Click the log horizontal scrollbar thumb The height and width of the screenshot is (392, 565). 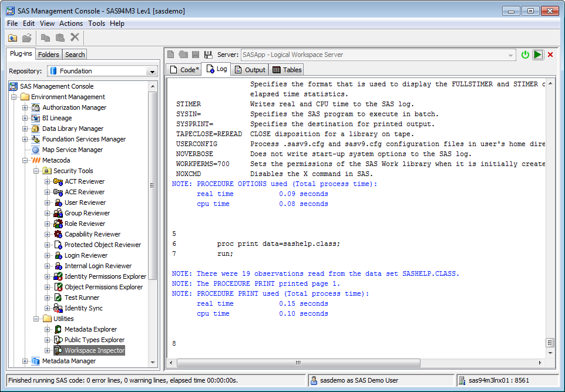click(298, 363)
